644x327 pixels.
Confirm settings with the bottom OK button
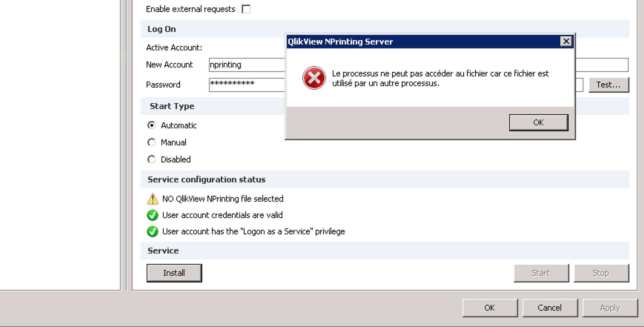pyautogui.click(x=490, y=308)
